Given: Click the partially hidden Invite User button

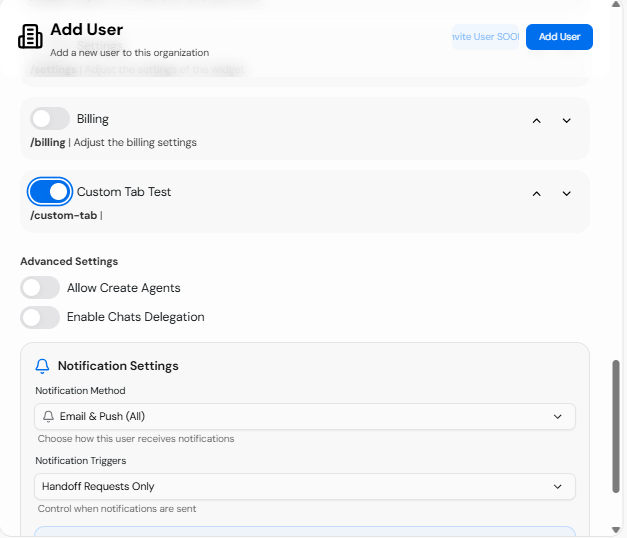Looking at the screenshot, I should click(x=485, y=37).
